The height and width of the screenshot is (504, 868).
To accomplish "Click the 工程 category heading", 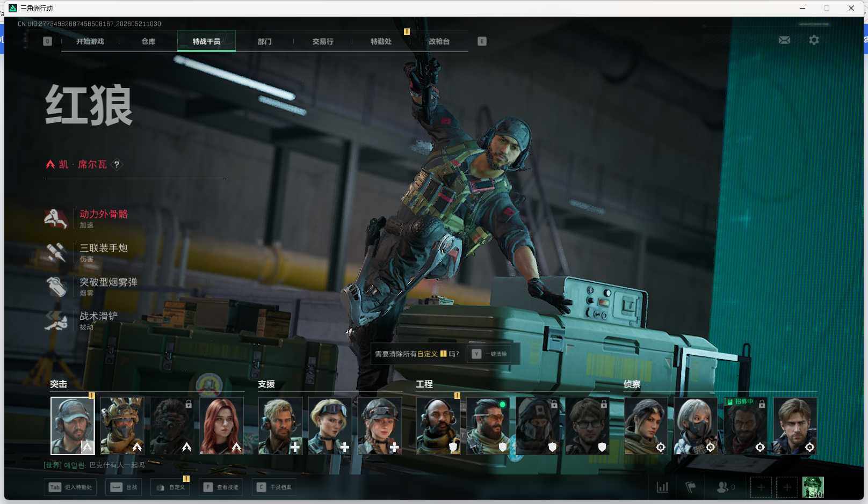I will 424,384.
